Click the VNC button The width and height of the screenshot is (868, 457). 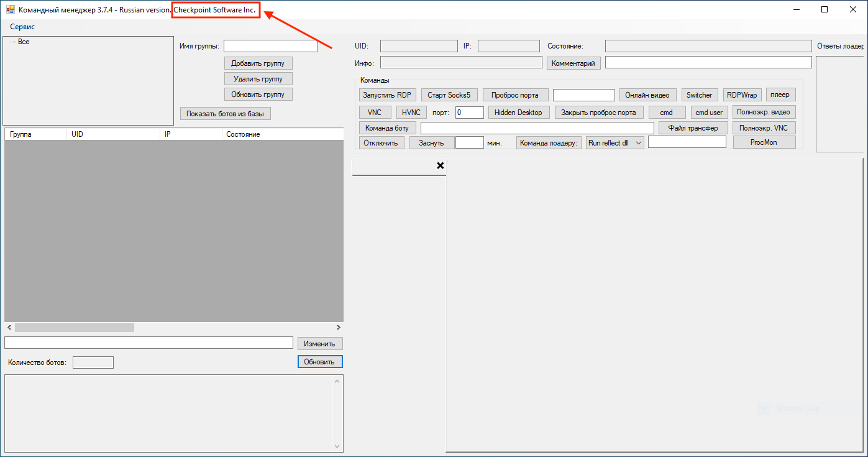point(375,113)
